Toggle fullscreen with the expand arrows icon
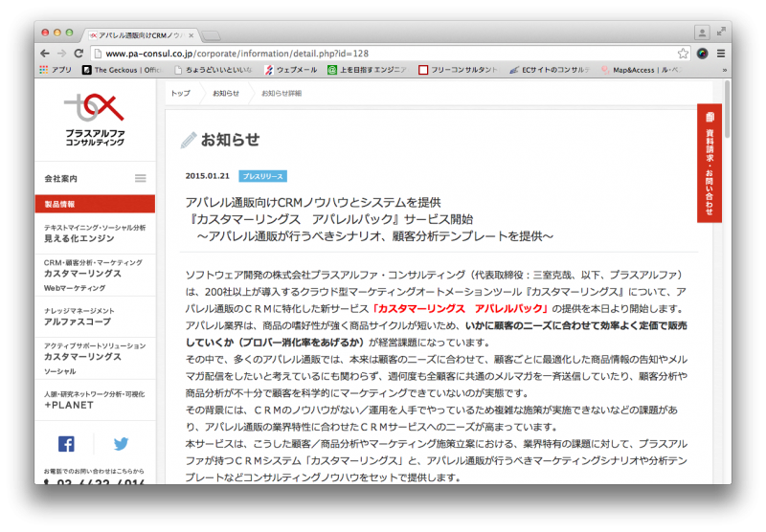 721,32
